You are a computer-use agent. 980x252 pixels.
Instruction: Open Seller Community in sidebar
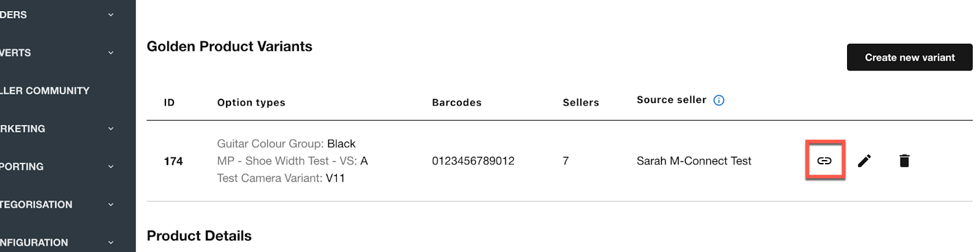tap(45, 91)
